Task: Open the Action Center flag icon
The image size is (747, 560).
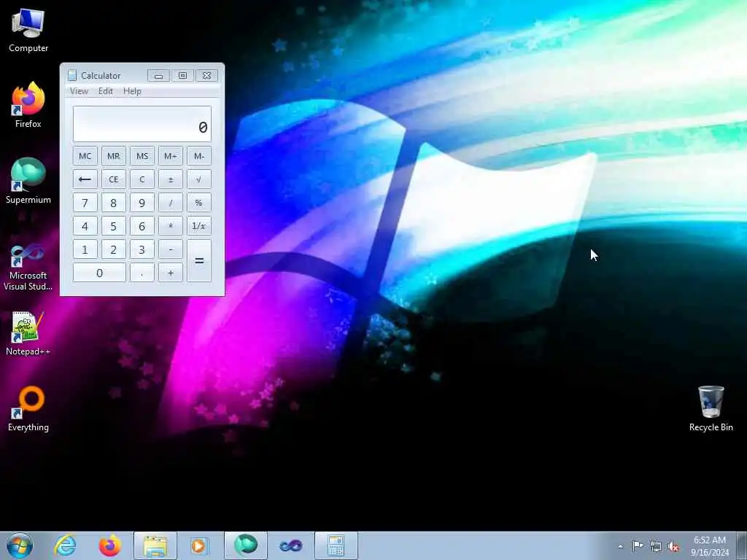Action: [638, 545]
